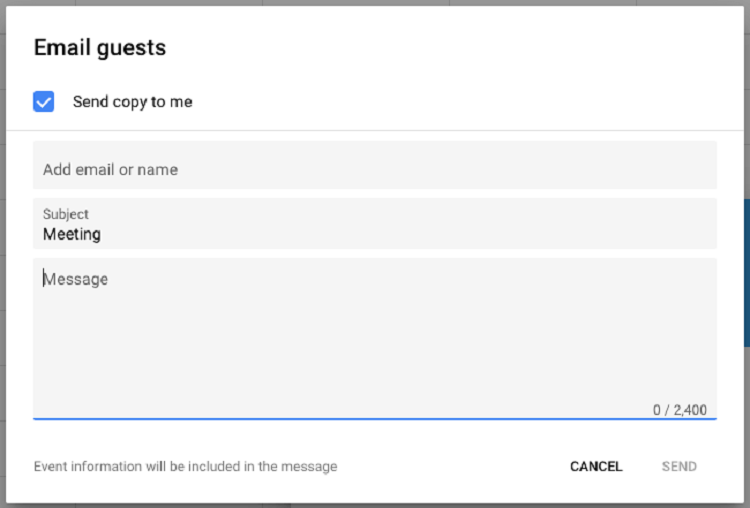
Task: Focus the Message text area
Action: pyautogui.click(x=375, y=338)
